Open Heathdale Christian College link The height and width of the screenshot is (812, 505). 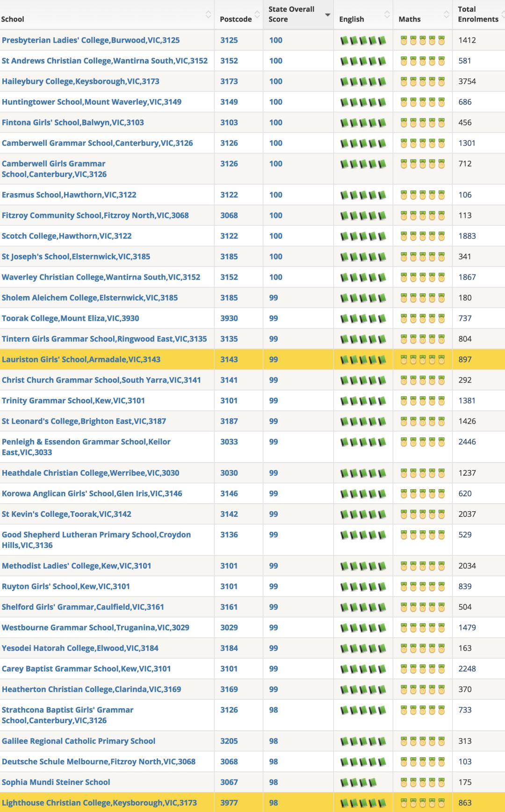[x=91, y=473]
